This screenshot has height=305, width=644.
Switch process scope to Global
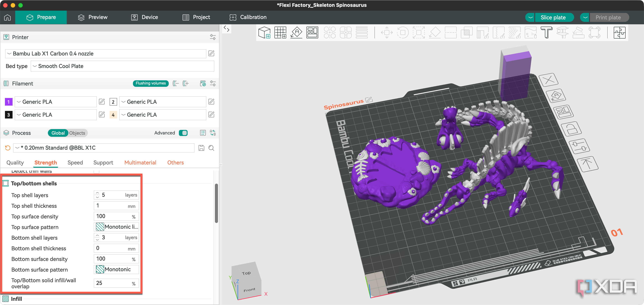pyautogui.click(x=58, y=133)
